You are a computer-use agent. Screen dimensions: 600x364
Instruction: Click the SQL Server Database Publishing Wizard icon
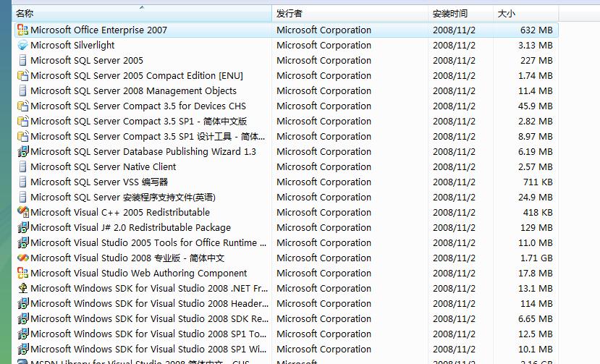22,152
